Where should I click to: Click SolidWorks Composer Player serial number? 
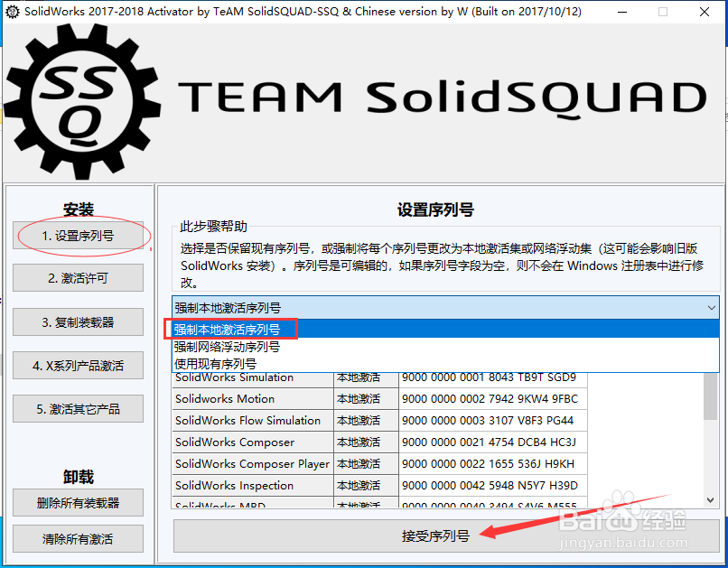[493, 463]
